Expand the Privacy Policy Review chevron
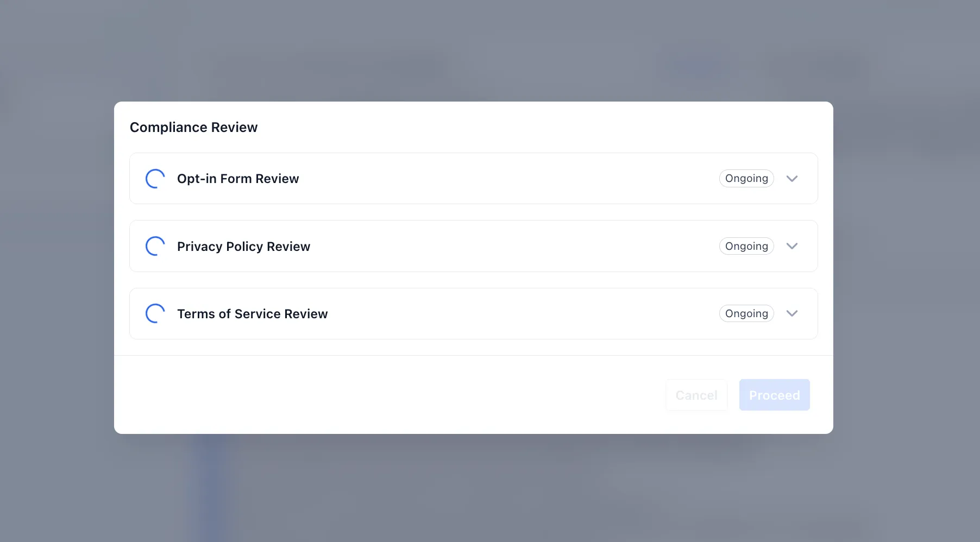Viewport: 980px width, 542px height. tap(791, 246)
